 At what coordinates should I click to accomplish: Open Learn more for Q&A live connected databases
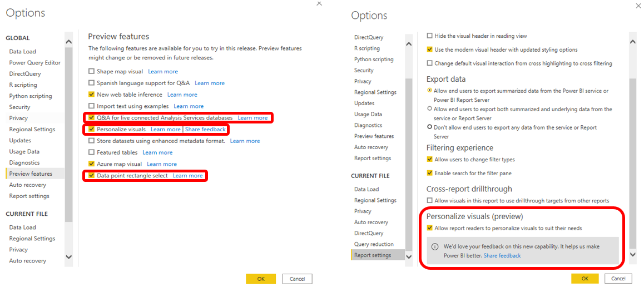click(x=252, y=117)
